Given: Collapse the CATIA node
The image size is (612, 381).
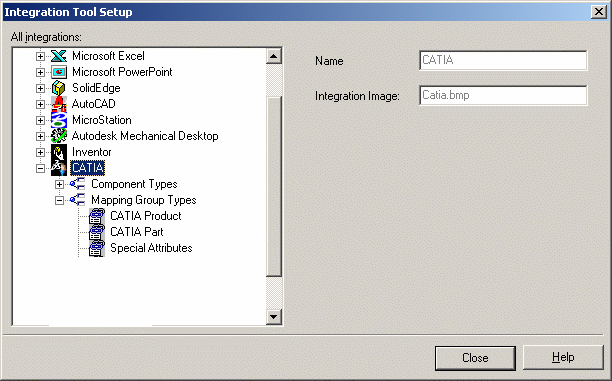Looking at the screenshot, I should [x=40, y=168].
